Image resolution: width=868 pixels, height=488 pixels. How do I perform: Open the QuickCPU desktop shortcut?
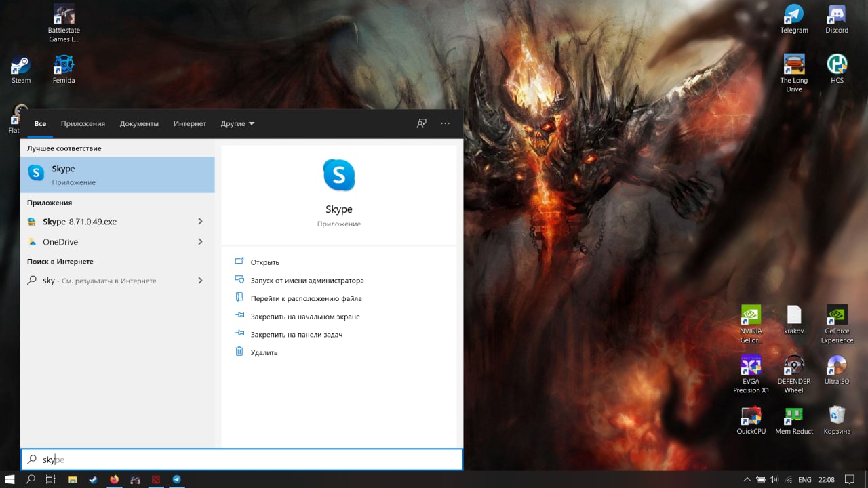[751, 420]
